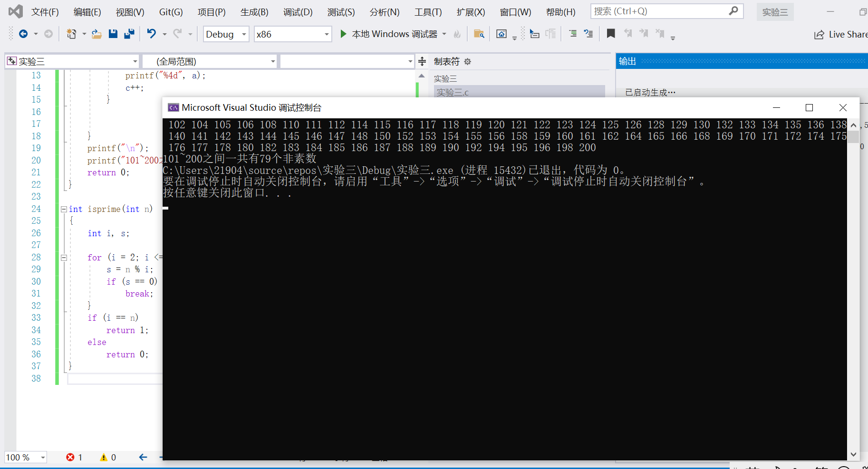Open the Git(G) menu
868x469 pixels.
coord(171,12)
